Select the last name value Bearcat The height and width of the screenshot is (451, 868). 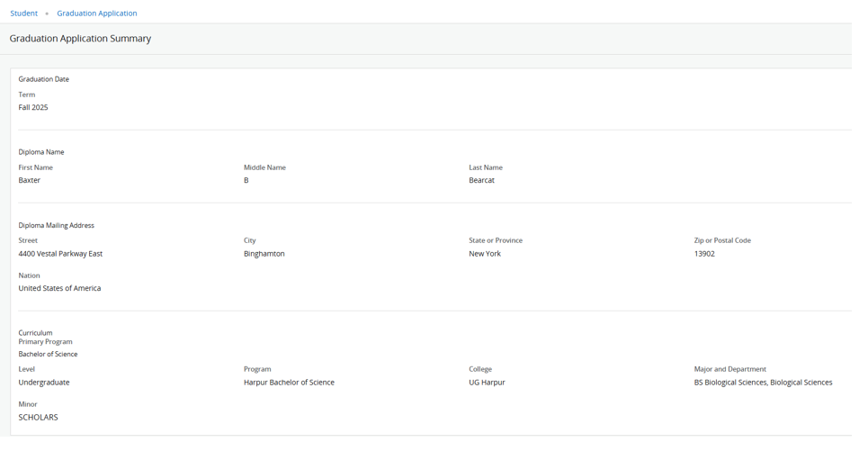point(481,180)
